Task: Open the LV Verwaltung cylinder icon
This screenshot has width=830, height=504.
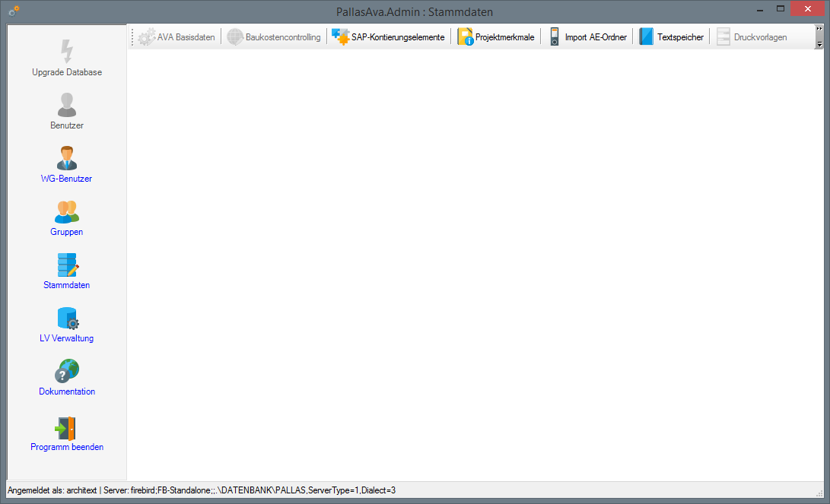Action: pyautogui.click(x=68, y=318)
